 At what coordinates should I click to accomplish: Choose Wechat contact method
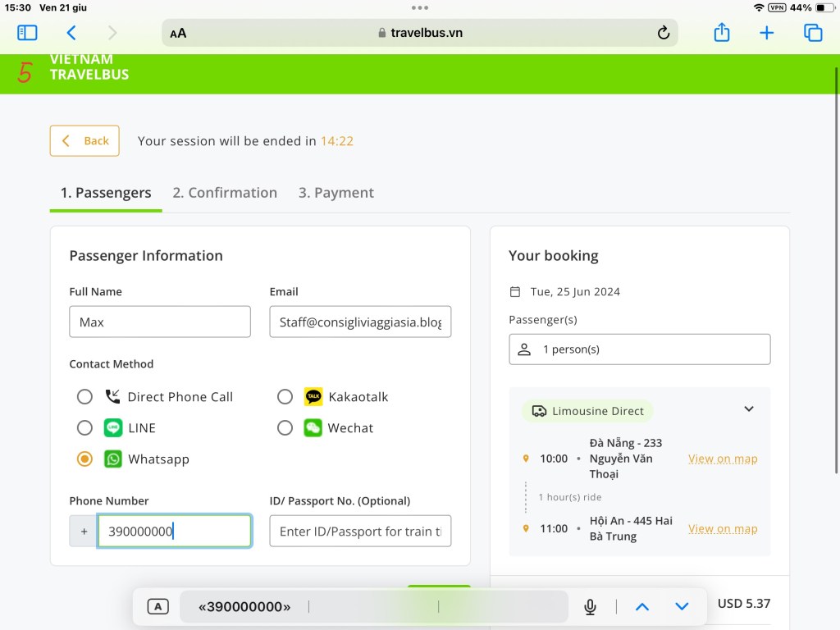(285, 428)
